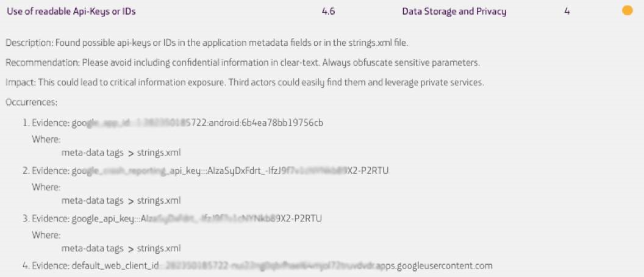The height and width of the screenshot is (277, 644).
Task: Click strings.xml under evidence 3
Action: [159, 248]
